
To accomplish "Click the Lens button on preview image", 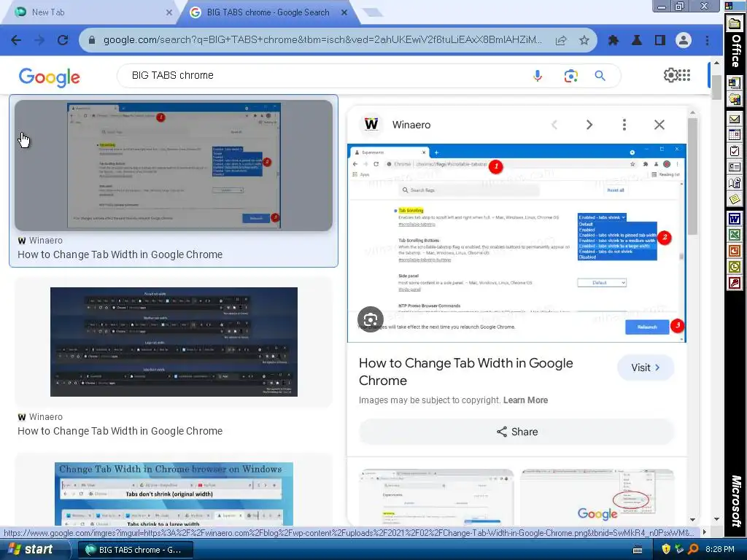I will (x=371, y=319).
